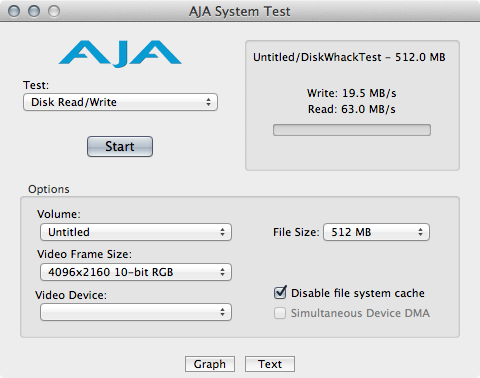This screenshot has height=378, width=480.
Task: Show the Graph view
Action: (x=210, y=364)
